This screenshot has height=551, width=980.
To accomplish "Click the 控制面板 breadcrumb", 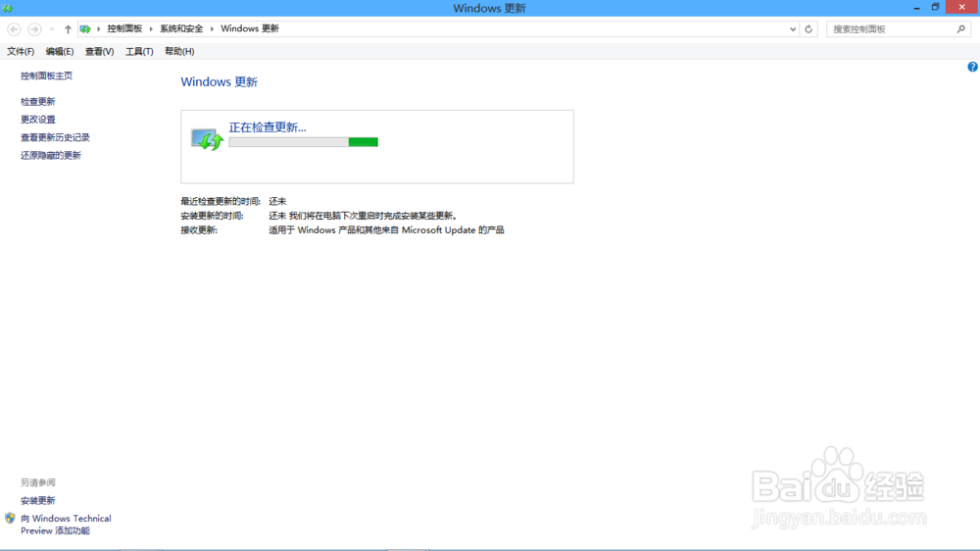I will click(124, 28).
